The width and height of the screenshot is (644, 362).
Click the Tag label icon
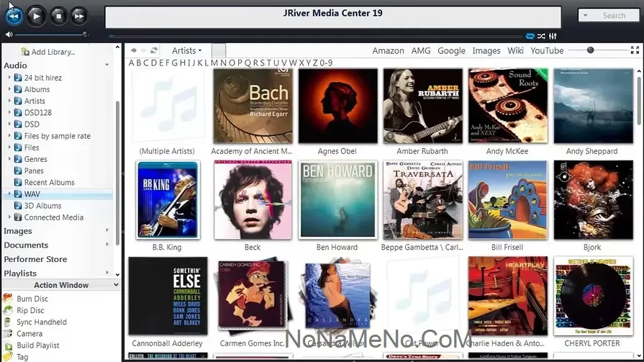[8, 357]
